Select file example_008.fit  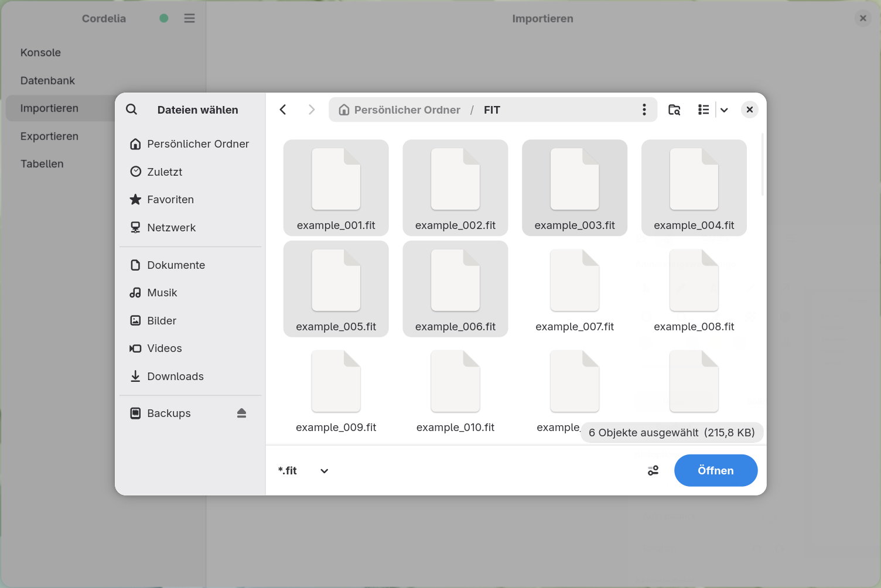(694, 289)
